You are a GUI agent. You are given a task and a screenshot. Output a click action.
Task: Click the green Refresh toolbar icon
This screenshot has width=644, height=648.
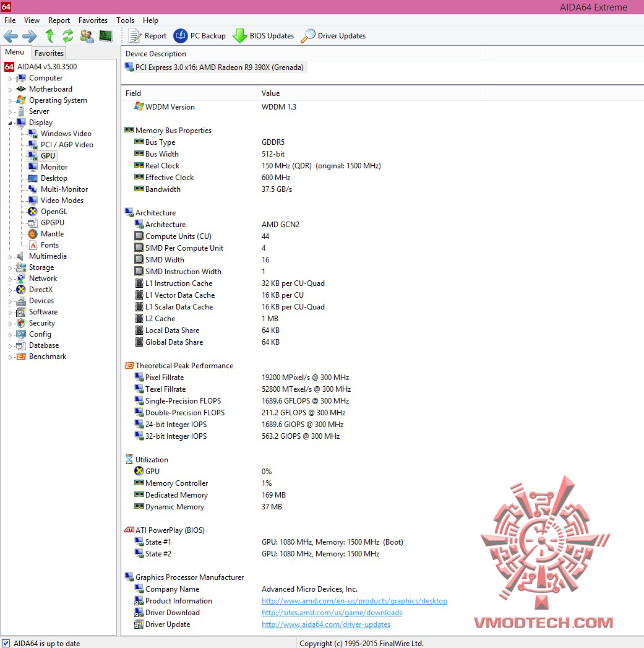click(68, 36)
